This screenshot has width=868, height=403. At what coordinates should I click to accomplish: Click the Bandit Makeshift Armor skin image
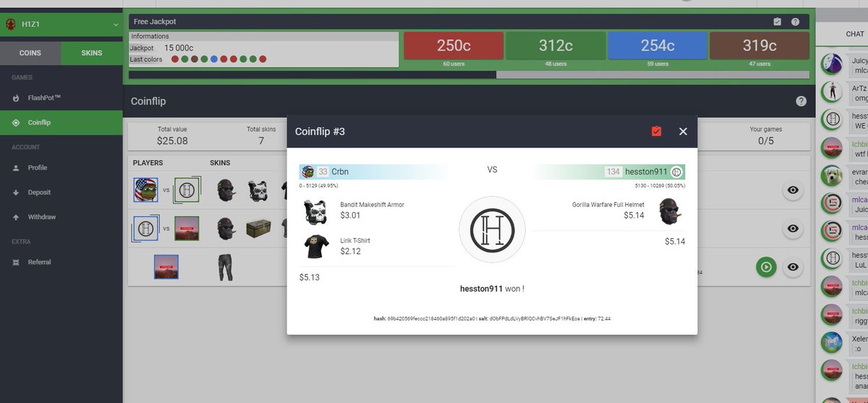coord(317,211)
